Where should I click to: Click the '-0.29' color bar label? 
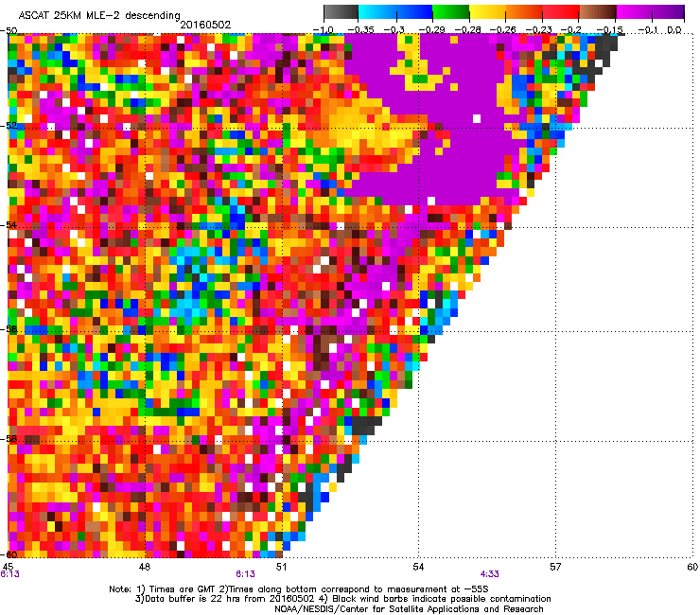click(x=431, y=30)
